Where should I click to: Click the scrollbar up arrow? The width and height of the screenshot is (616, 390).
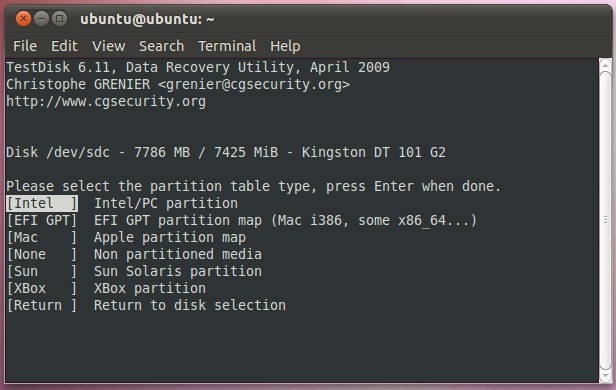click(605, 65)
